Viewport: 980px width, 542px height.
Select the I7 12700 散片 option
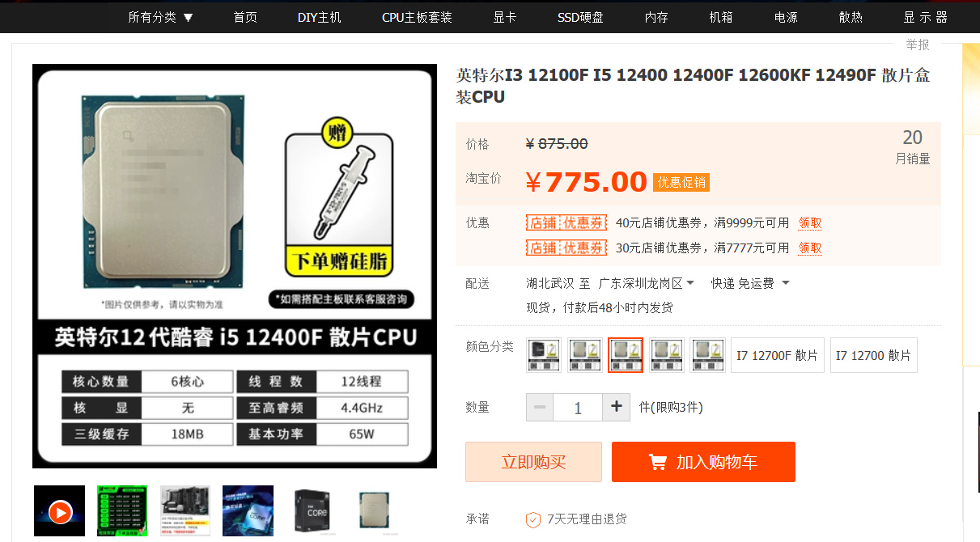point(873,355)
